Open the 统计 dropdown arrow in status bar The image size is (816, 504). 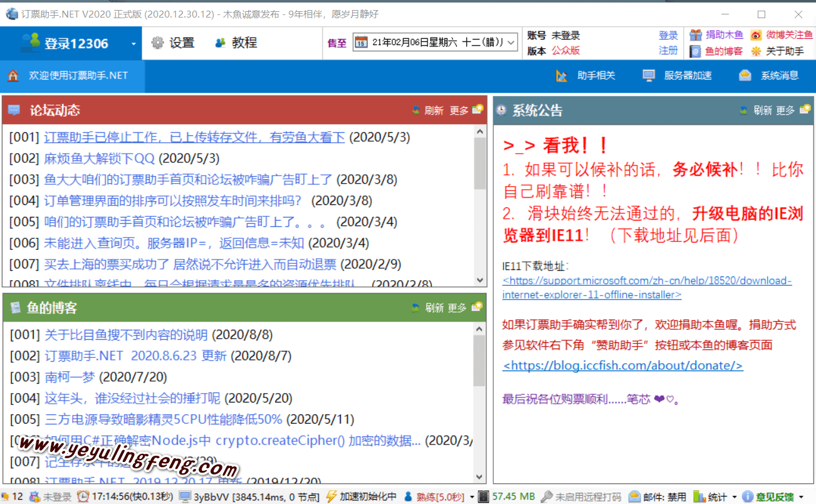click(734, 497)
